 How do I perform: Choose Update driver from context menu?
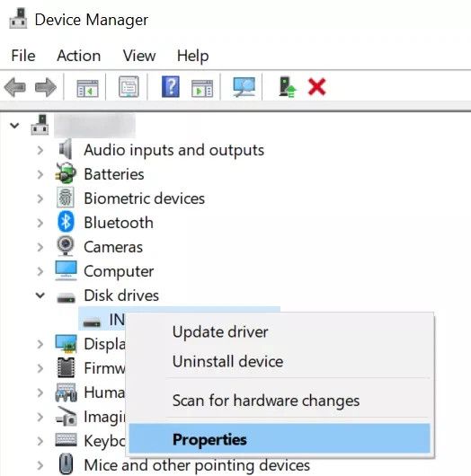point(280,331)
